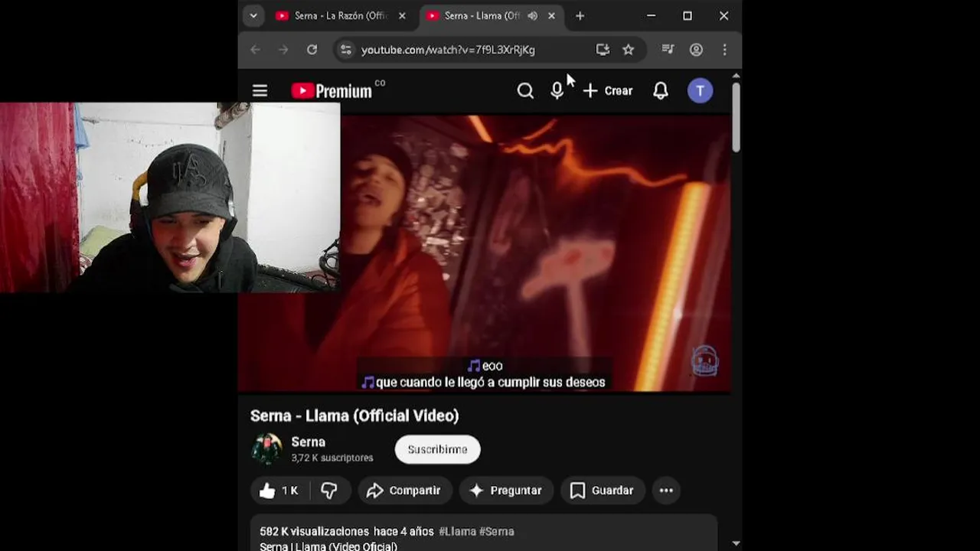Image resolution: width=980 pixels, height=551 pixels.
Task: Click the scrollbar down arrow
Action: [x=736, y=543]
